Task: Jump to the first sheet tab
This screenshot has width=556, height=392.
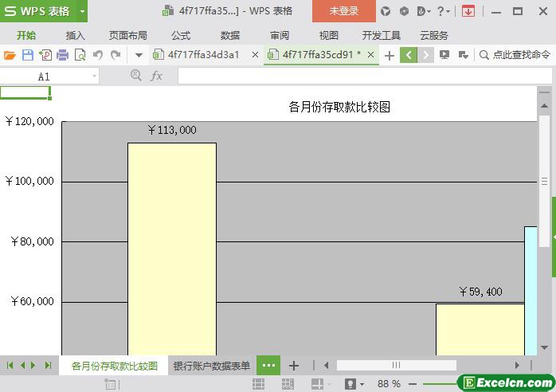Action: click(x=10, y=366)
